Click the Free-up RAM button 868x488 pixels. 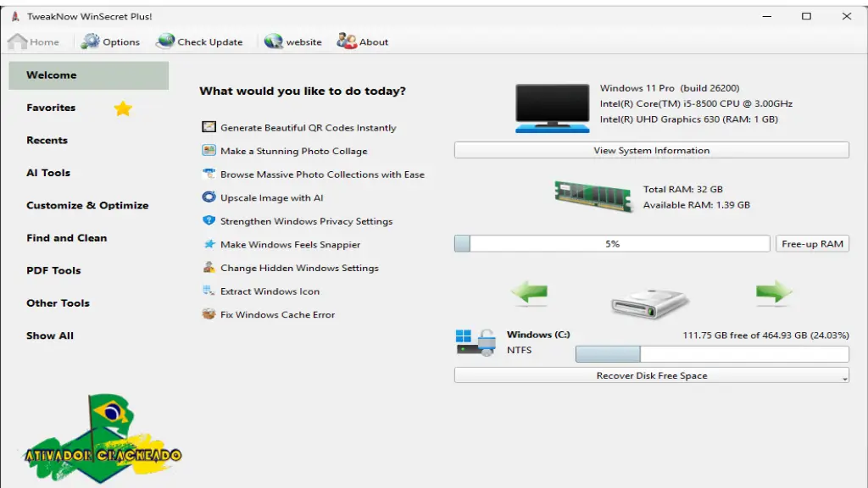[812, 243]
